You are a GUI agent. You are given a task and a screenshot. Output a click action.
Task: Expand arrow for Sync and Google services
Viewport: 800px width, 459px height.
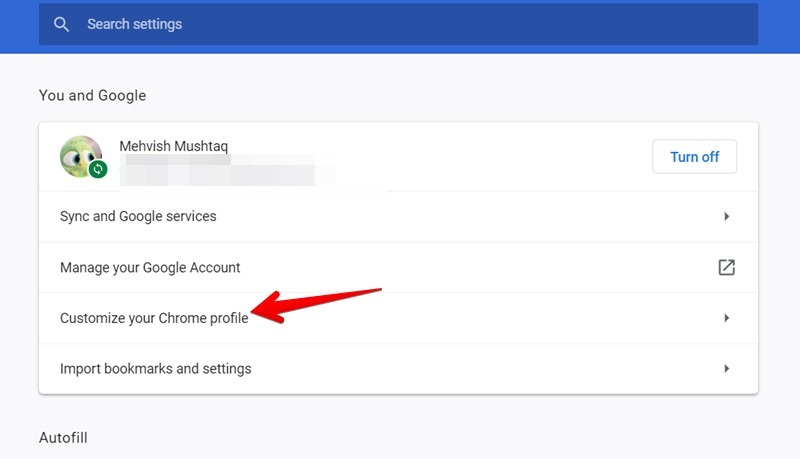[727, 216]
